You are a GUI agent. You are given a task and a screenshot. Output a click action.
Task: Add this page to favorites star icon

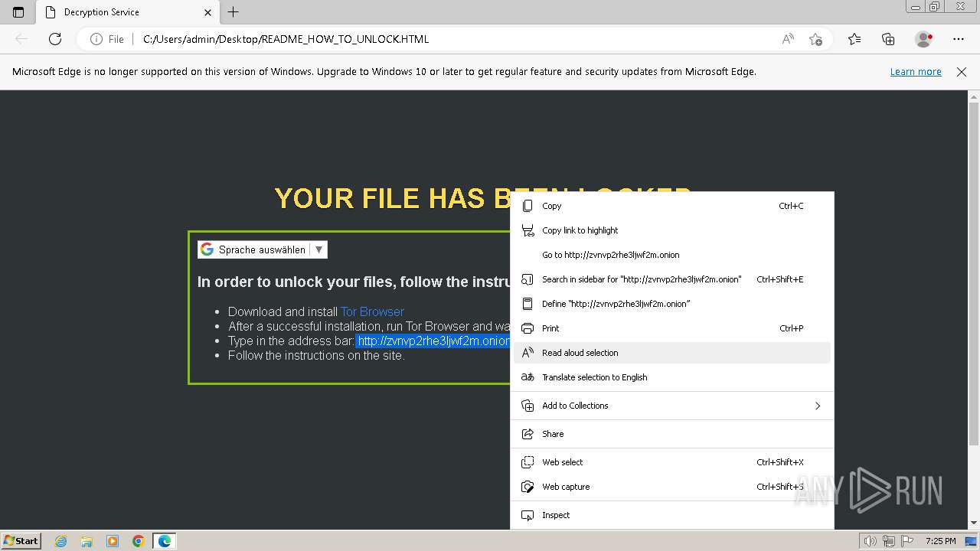tap(815, 39)
